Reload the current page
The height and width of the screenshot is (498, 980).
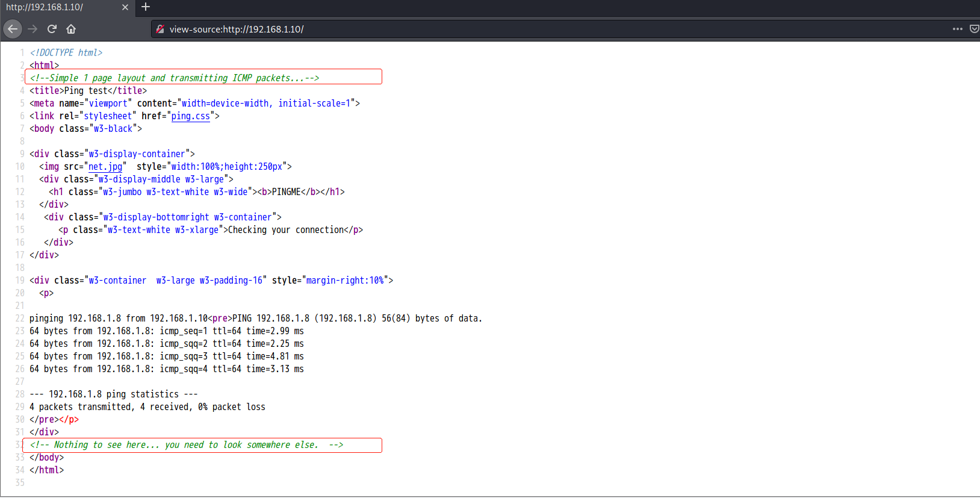pyautogui.click(x=52, y=29)
